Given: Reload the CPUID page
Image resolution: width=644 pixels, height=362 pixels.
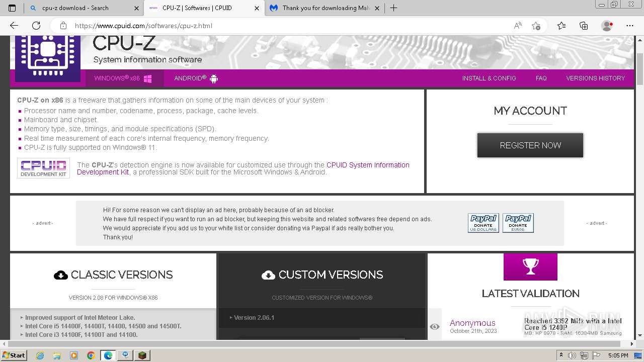Looking at the screenshot, I should click(x=36, y=26).
